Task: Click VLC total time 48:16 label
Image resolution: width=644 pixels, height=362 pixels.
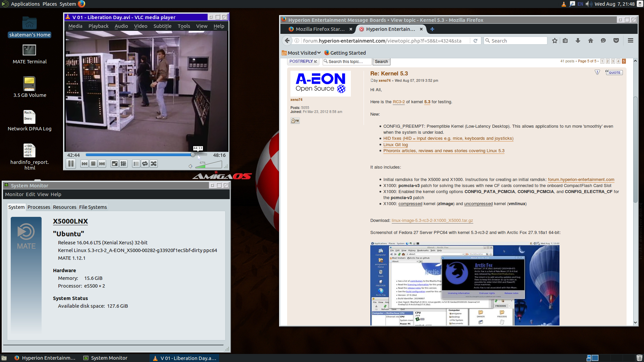Action: click(219, 155)
